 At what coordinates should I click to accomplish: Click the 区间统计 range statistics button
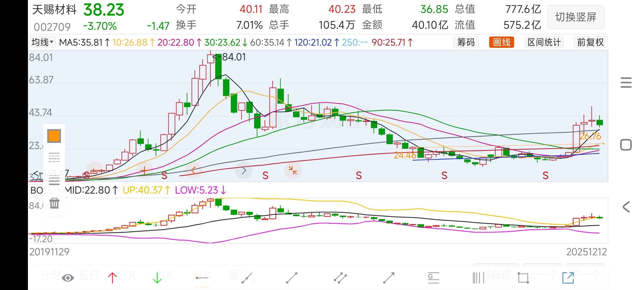544,42
